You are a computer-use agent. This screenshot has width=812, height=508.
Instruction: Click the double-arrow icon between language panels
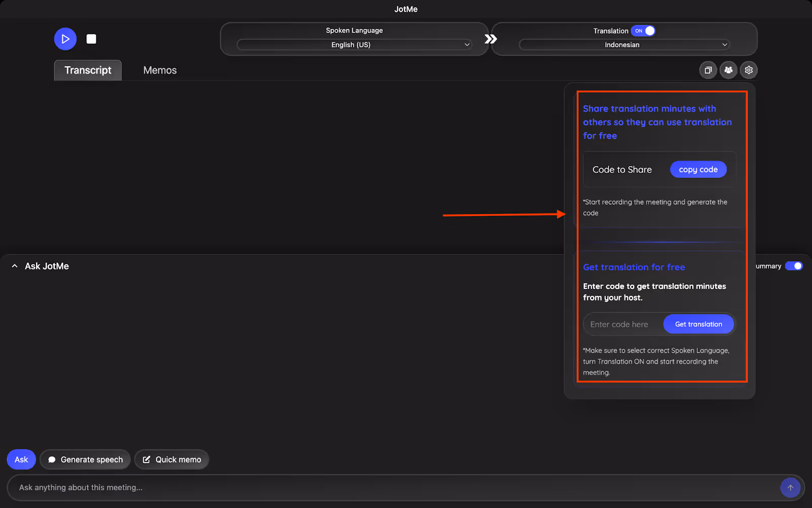click(x=490, y=39)
